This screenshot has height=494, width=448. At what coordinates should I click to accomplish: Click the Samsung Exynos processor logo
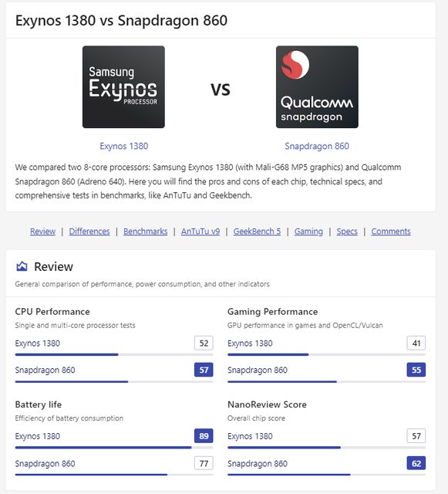click(123, 87)
